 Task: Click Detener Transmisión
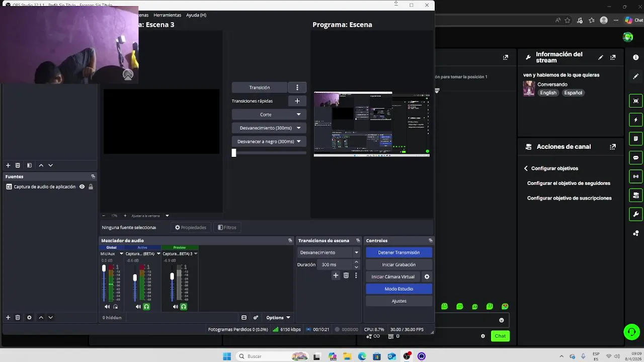pos(398,252)
